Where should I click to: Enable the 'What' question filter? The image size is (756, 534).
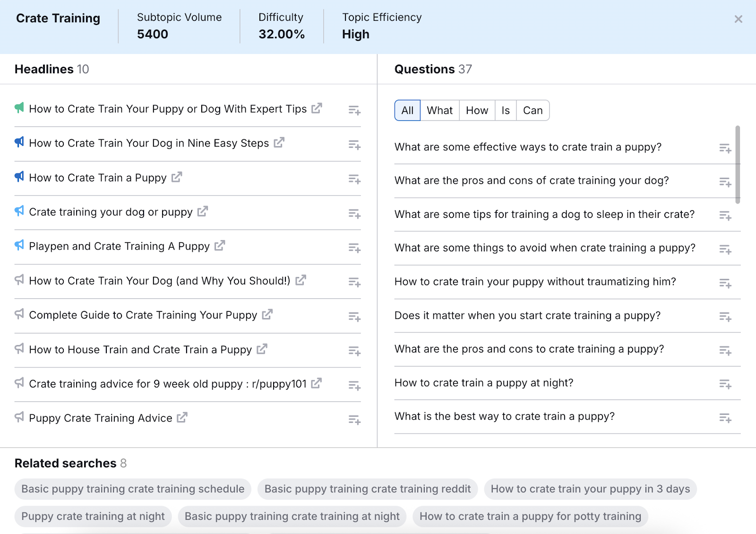click(439, 110)
